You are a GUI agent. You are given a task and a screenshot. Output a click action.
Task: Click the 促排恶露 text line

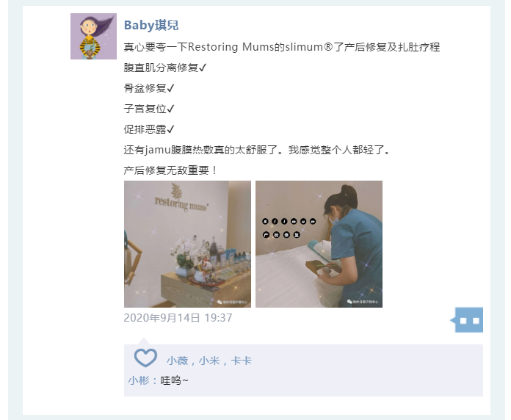(x=149, y=129)
